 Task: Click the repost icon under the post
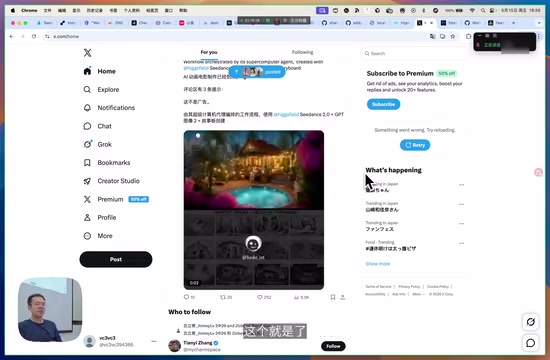point(223,297)
